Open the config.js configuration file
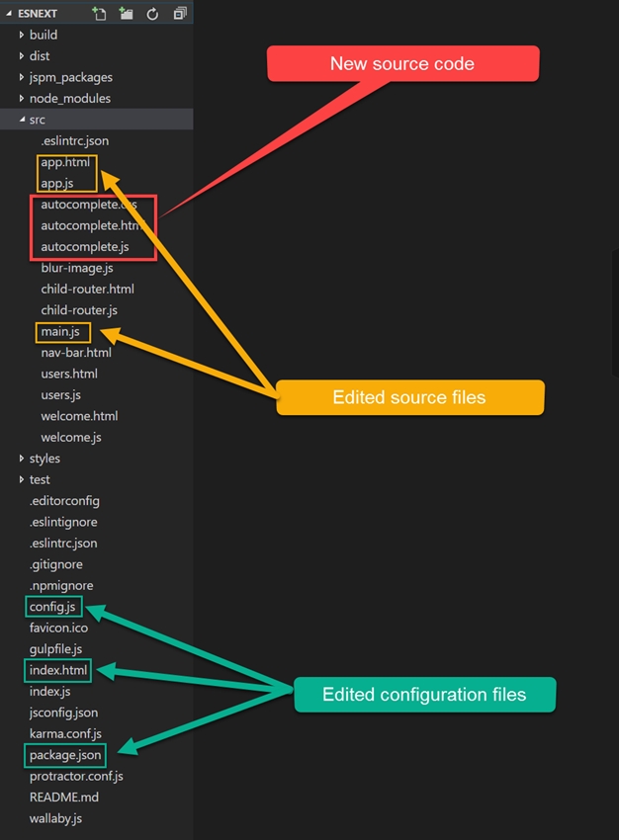The image size is (619, 840). pyautogui.click(x=52, y=607)
